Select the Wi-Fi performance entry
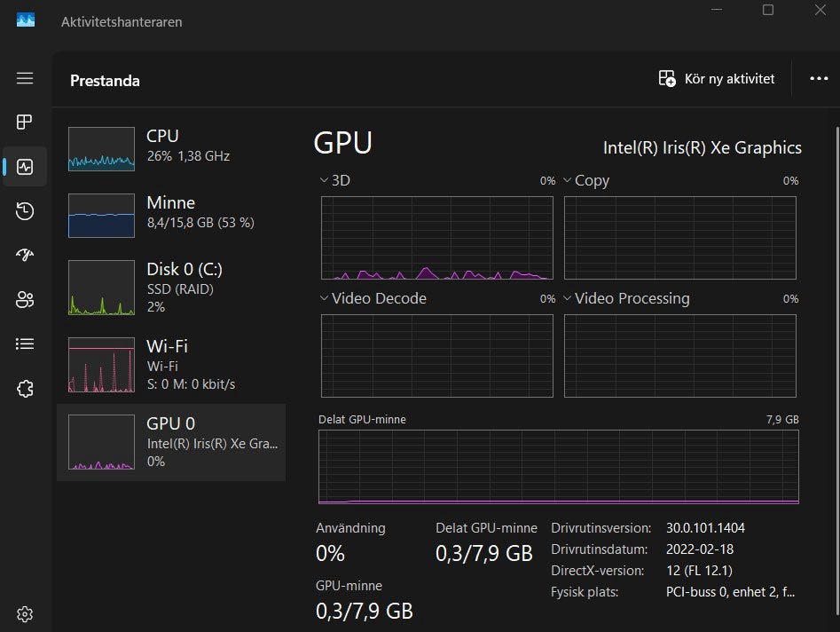Viewport: 840px width, 632px height. point(171,365)
